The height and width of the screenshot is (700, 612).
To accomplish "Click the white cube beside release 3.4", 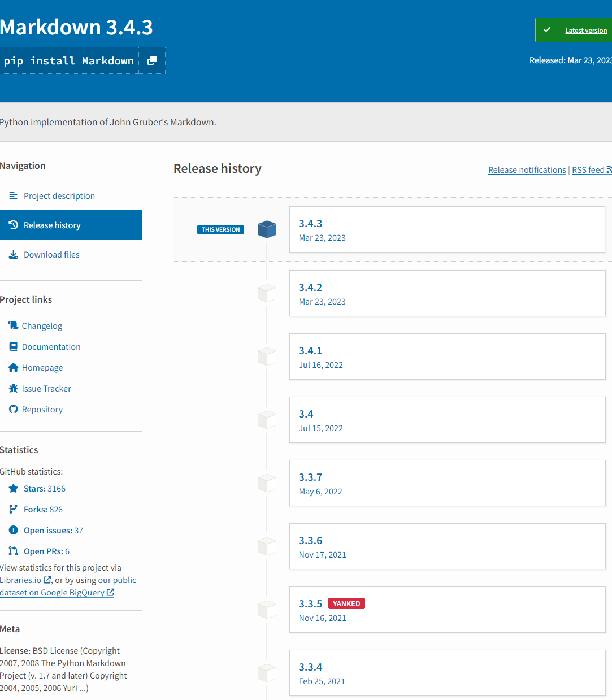I will click(x=267, y=420).
